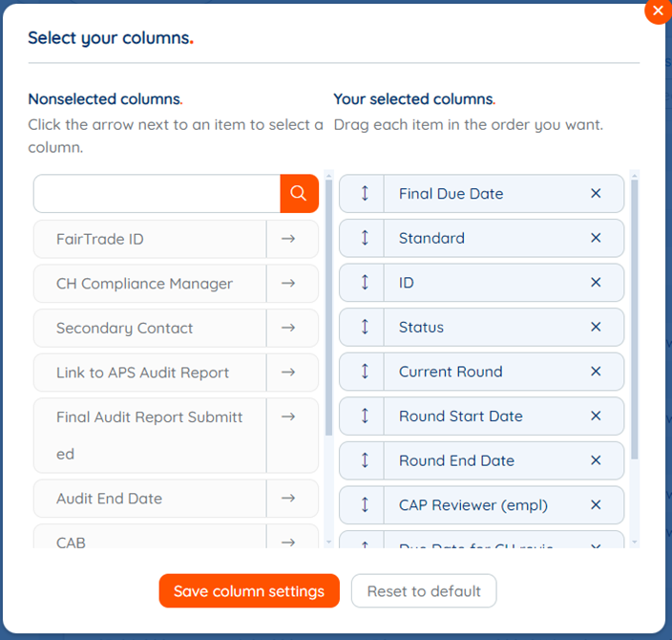Click reorder handle for Round Start Date
The image size is (672, 640).
[x=365, y=416]
